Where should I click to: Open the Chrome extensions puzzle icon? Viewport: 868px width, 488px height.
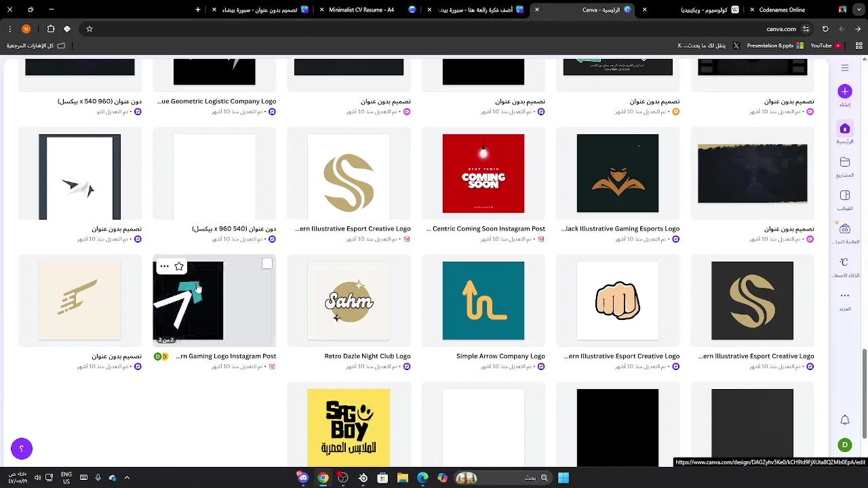click(x=51, y=29)
